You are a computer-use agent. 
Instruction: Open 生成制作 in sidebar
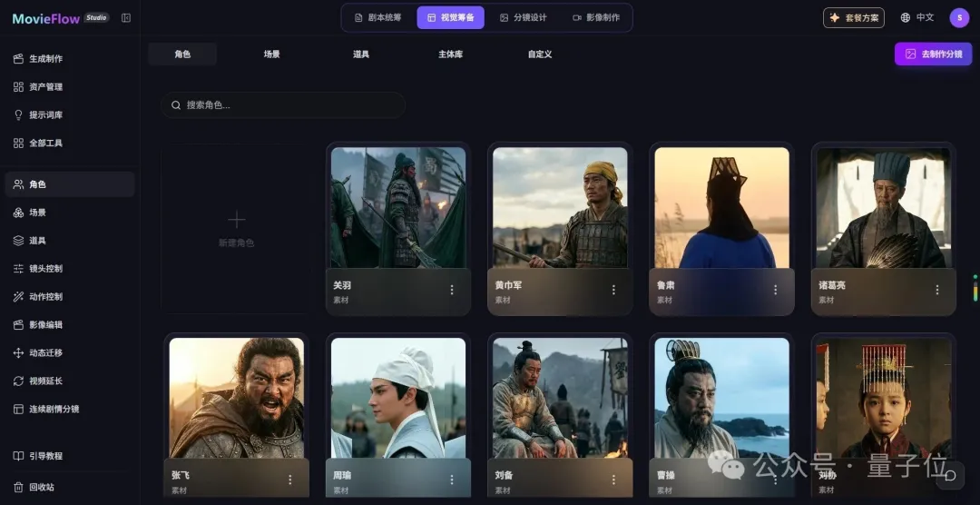coord(38,59)
